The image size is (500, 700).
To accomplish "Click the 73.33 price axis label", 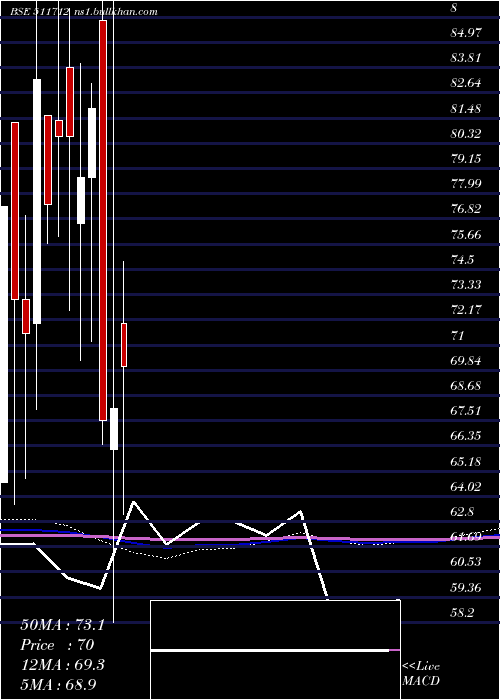I will 466,284.
